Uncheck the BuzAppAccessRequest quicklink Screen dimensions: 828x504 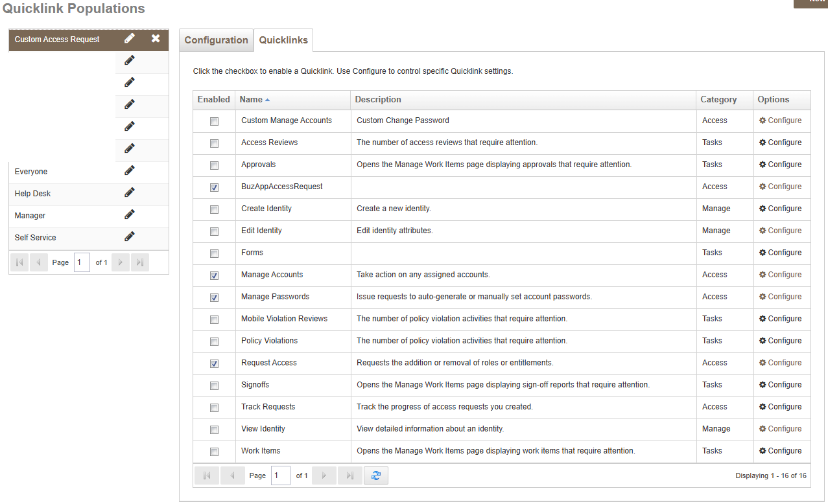point(214,187)
